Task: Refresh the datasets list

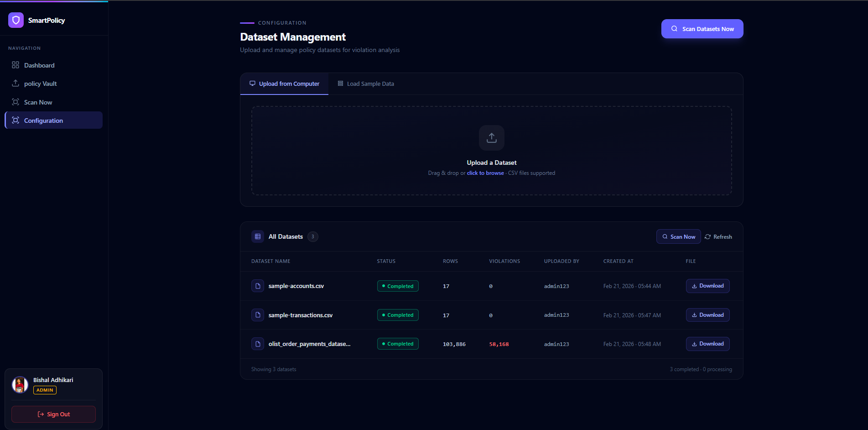Action: [x=718, y=237]
